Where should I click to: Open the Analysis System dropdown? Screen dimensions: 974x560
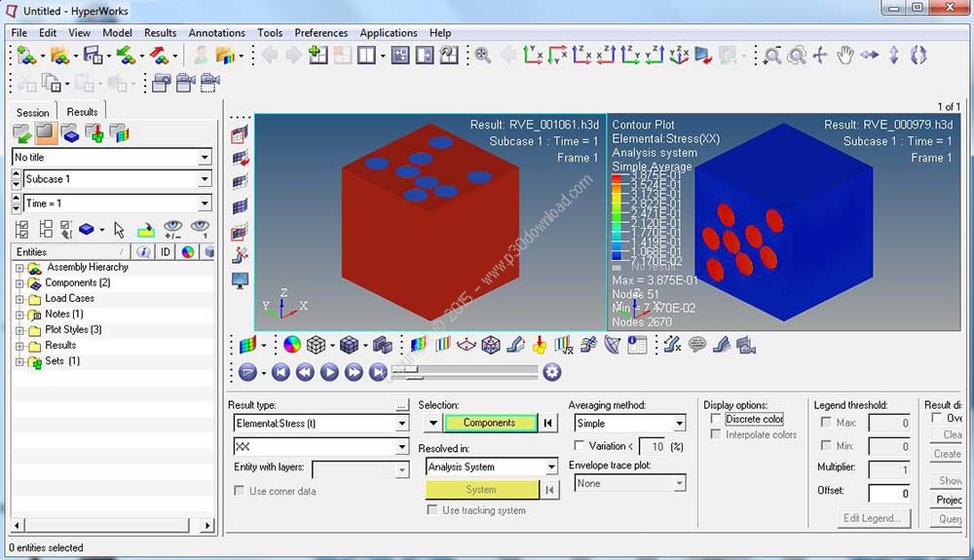point(551,467)
